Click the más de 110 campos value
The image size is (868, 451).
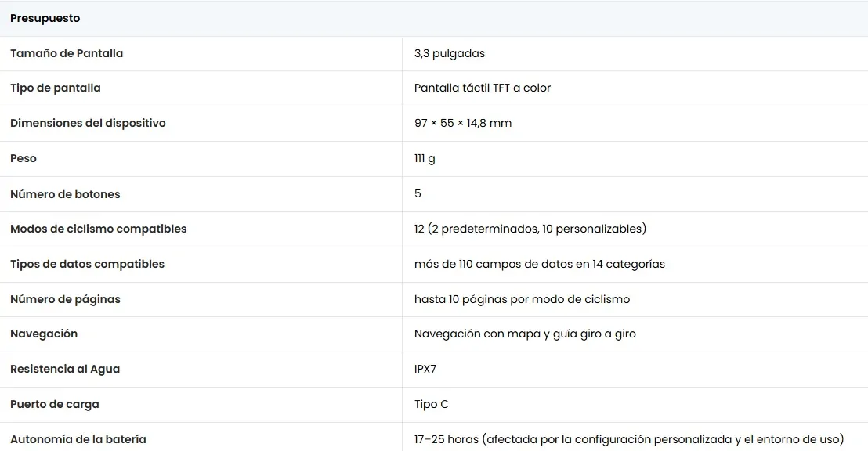click(x=540, y=264)
